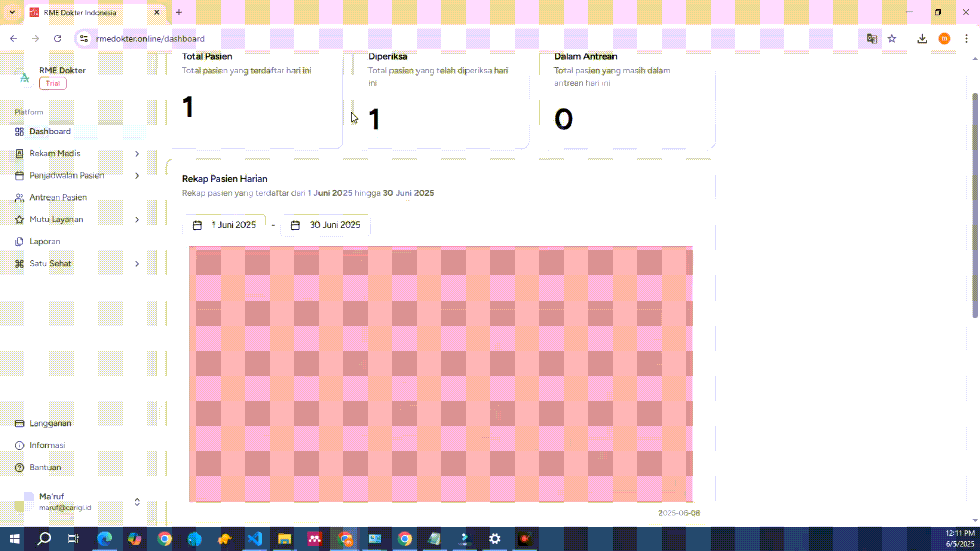Bookmark this page with star icon

coord(892,39)
